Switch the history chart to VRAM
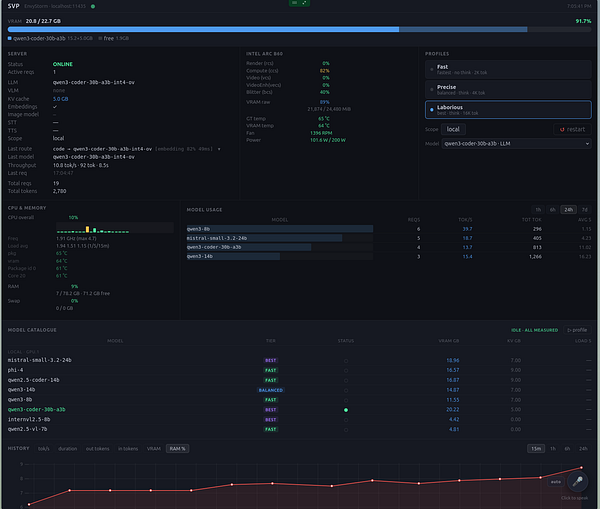600x509 pixels. pyautogui.click(x=154, y=449)
